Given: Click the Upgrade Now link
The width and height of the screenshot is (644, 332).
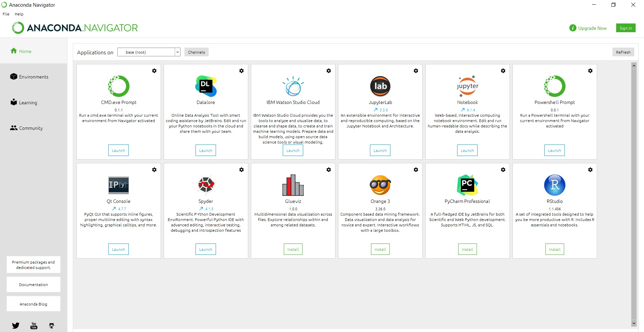Looking at the screenshot, I should point(588,28).
